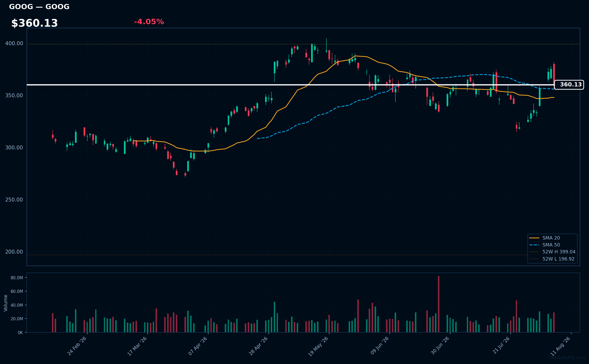Click the 0K volume axis label
589x364 pixels.
click(20, 333)
